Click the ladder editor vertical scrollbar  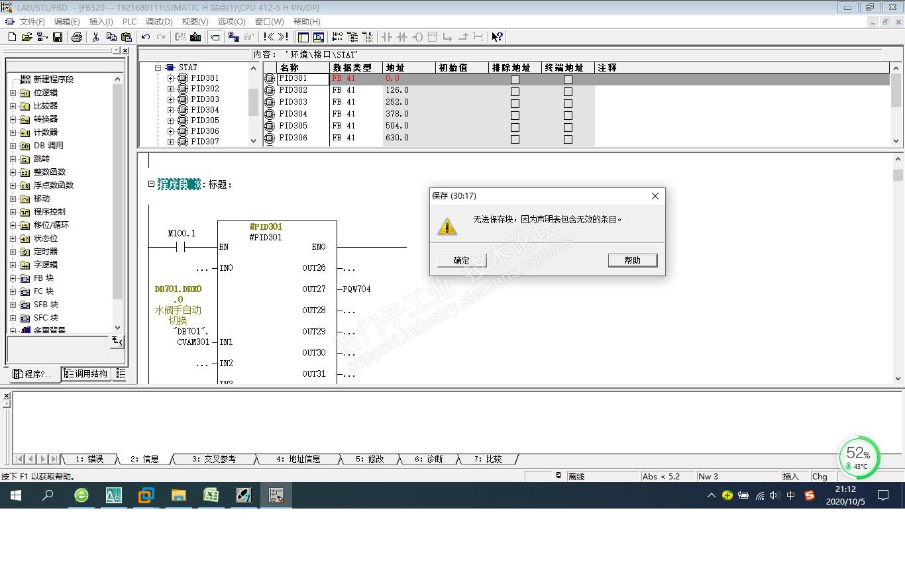898,268
